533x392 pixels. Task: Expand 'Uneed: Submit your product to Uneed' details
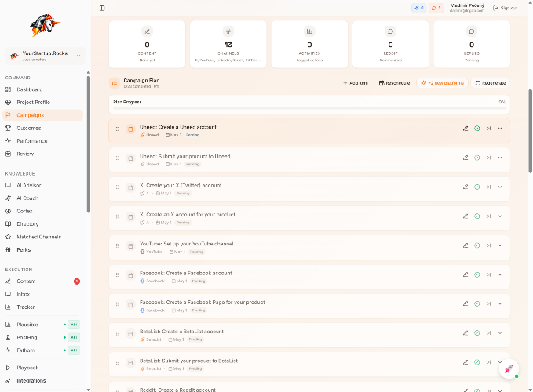(x=500, y=158)
